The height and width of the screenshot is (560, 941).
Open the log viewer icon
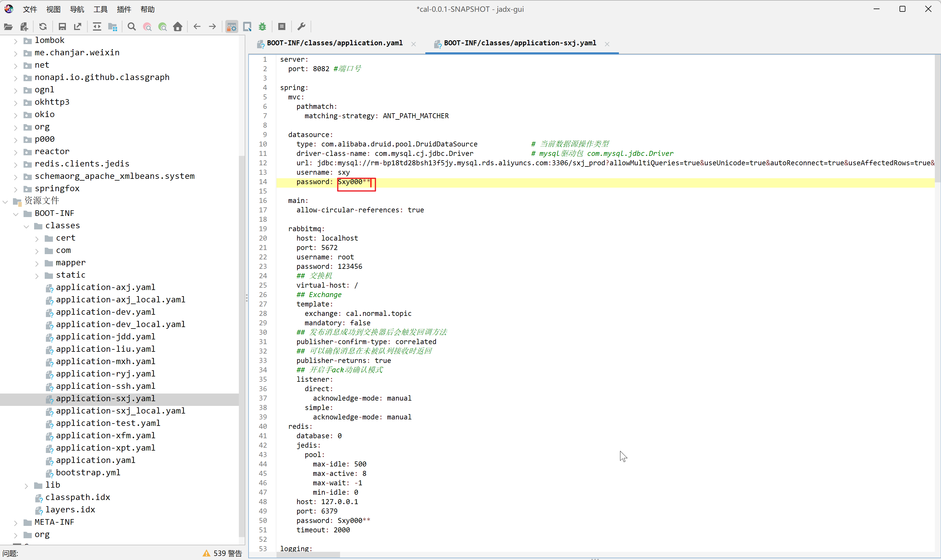pos(282,26)
